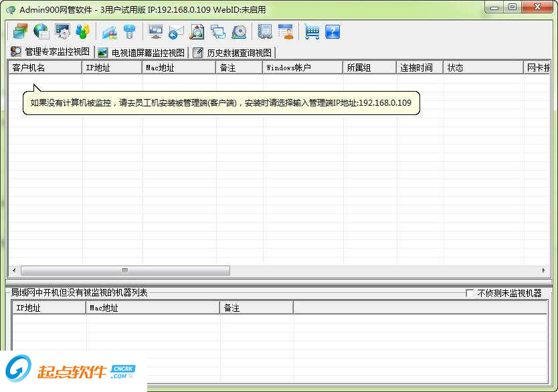Click the 连接时间 column header
This screenshot has width=558, height=392.
point(420,68)
